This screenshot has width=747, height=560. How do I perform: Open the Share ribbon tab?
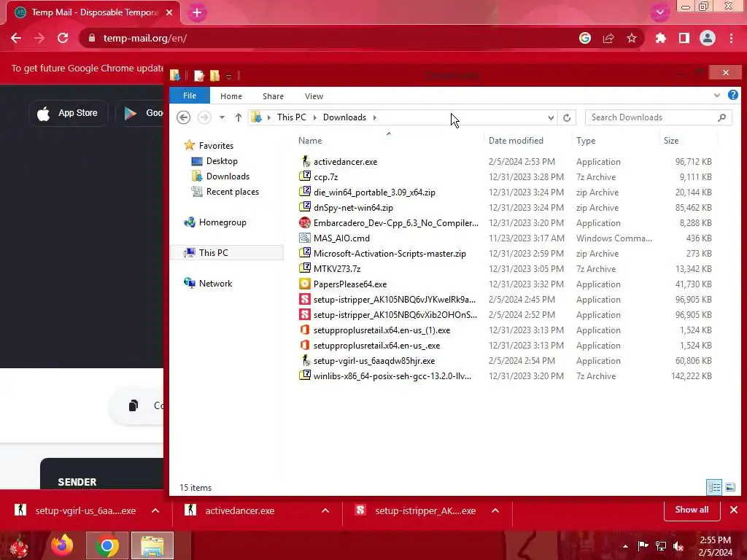273,96
